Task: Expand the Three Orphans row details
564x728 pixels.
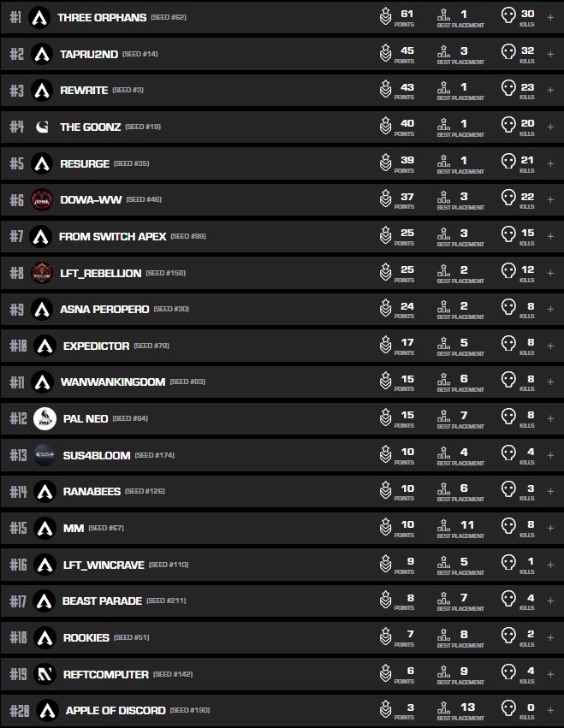Action: [550, 17]
